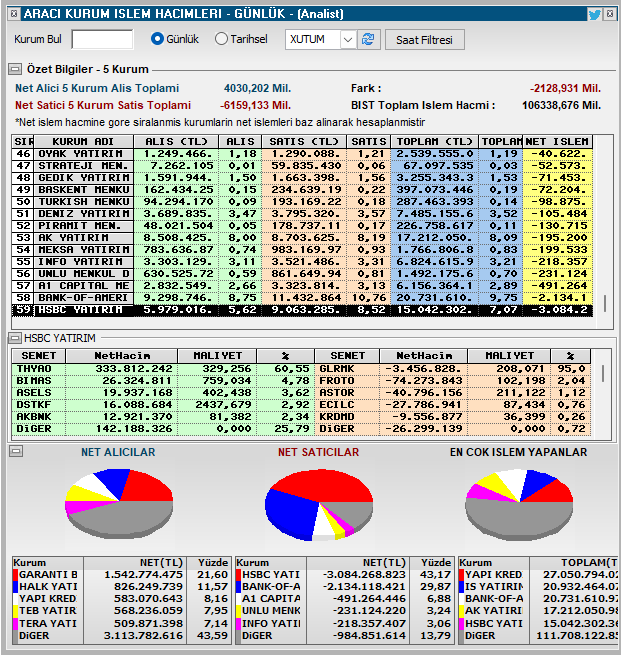Viewport: 621px width, 655px height.
Task: Click the app icon left of window title
Action: [11, 13]
